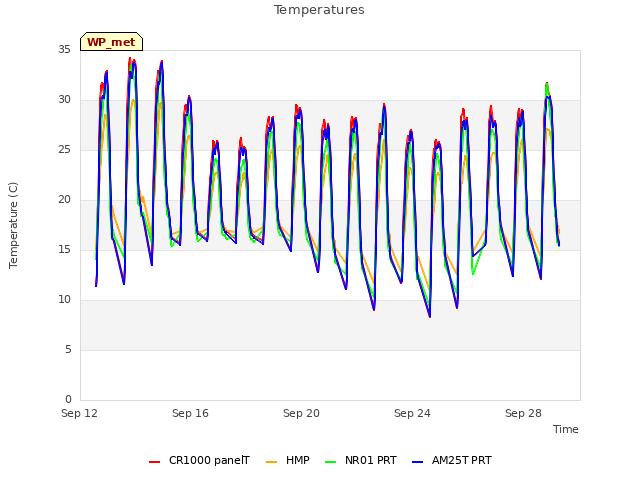
Task: Toggle the HMP legend entry
Action: click(x=288, y=460)
